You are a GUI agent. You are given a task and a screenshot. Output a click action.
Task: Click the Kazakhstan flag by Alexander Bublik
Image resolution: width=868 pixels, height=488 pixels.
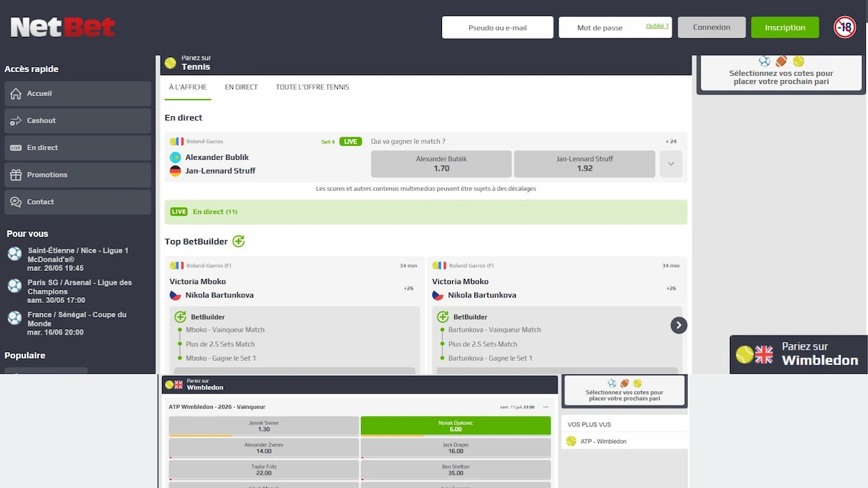(175, 157)
